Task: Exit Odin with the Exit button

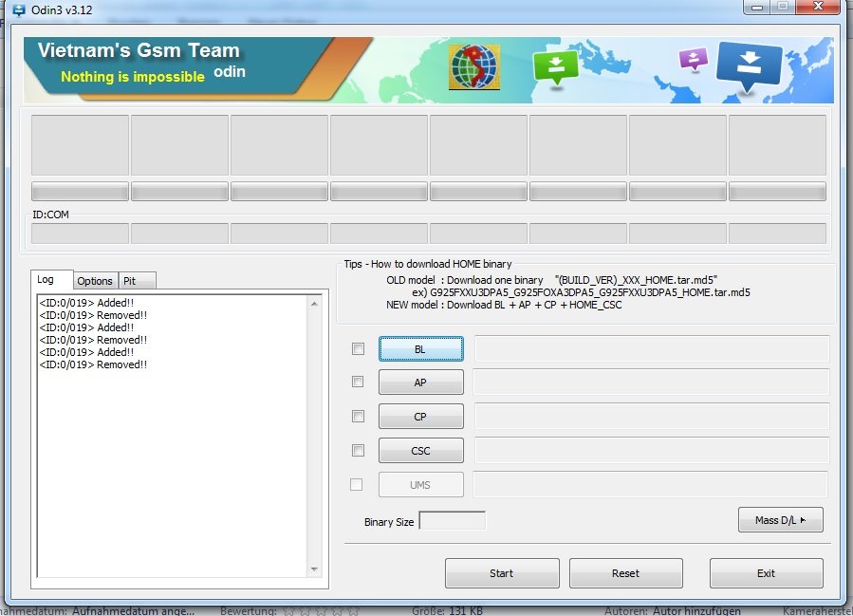Action: click(x=766, y=573)
